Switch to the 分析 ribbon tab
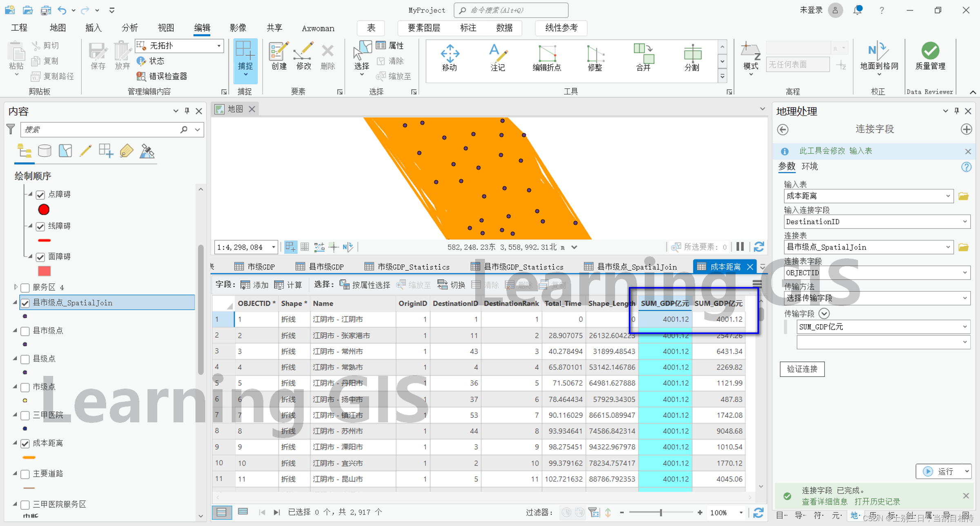Viewport: 980px width, 526px height. click(x=129, y=28)
